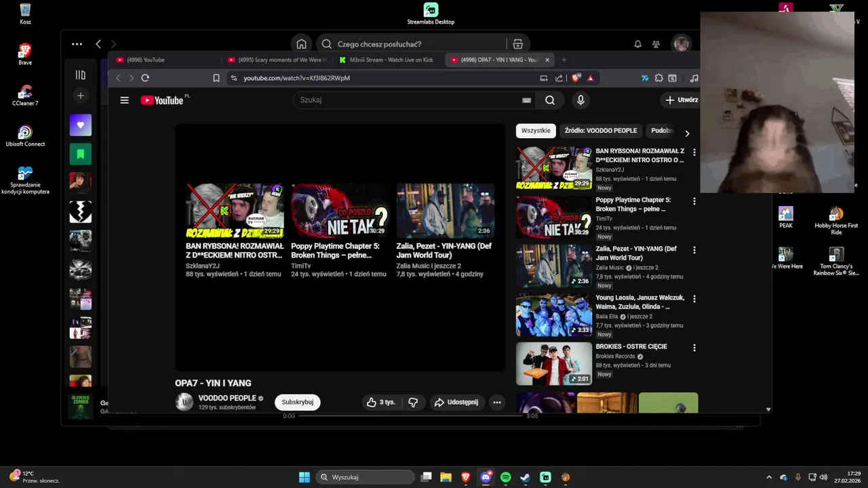This screenshot has height=488, width=868.
Task: Open options for BROKIES - OSTRE CIĘCIE video
Action: [694, 348]
